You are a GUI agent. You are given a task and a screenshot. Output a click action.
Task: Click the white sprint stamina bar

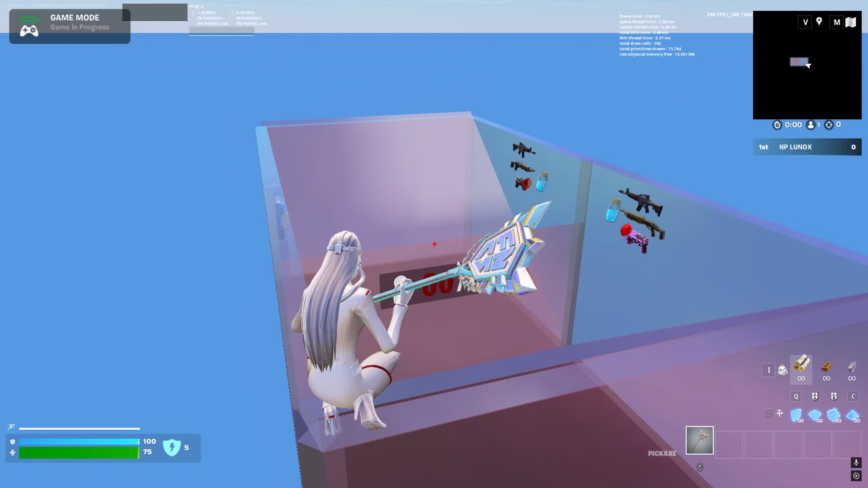point(80,428)
